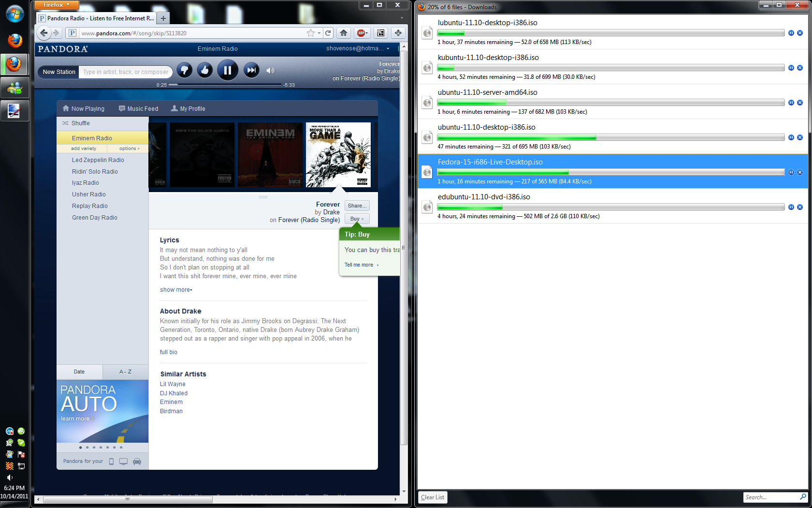The width and height of the screenshot is (812, 508).
Task: Play the Led Zeppelin Radio station
Action: click(x=98, y=160)
